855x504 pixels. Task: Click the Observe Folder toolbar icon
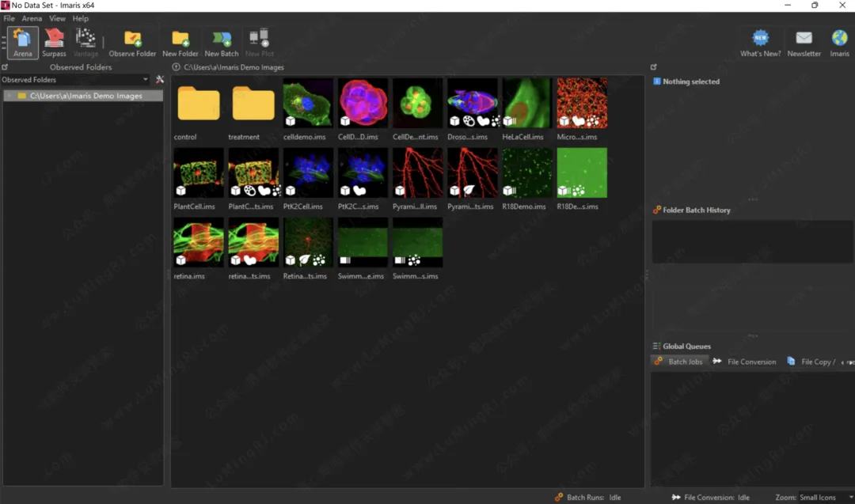click(132, 42)
